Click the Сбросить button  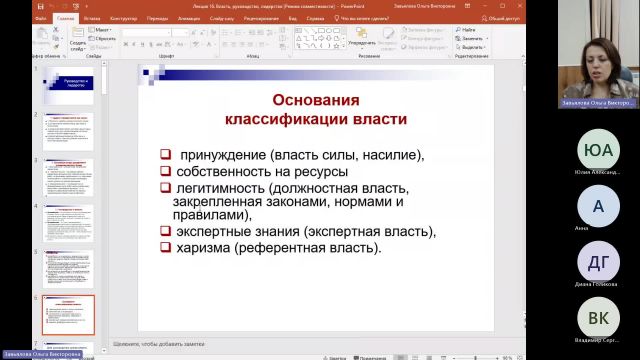102,38
